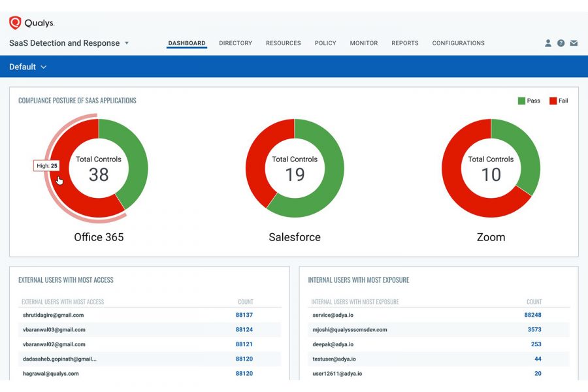This screenshot has height=392, width=588.
Task: Open count 88124 for vbaranwal03@gmail.com
Action: point(244,330)
